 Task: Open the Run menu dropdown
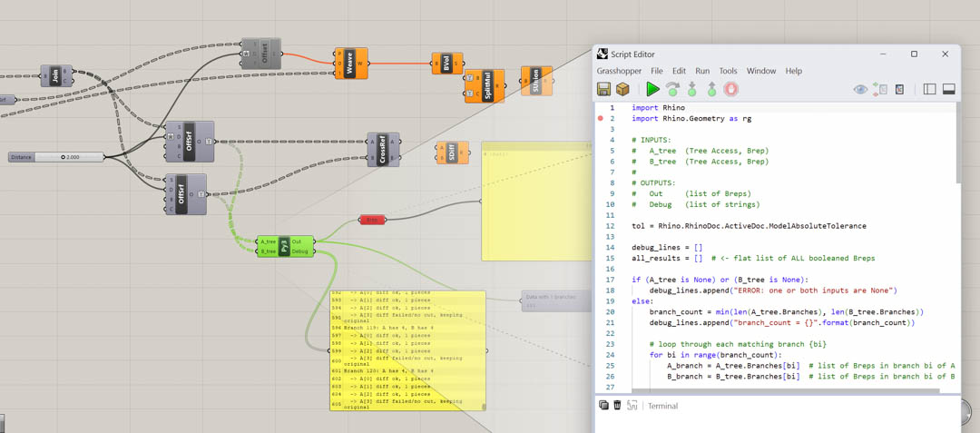click(x=702, y=71)
